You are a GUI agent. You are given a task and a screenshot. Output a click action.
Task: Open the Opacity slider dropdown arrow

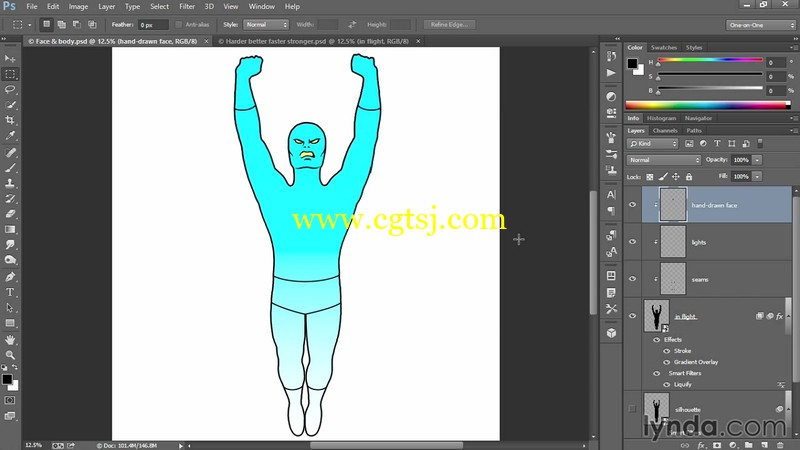(757, 160)
